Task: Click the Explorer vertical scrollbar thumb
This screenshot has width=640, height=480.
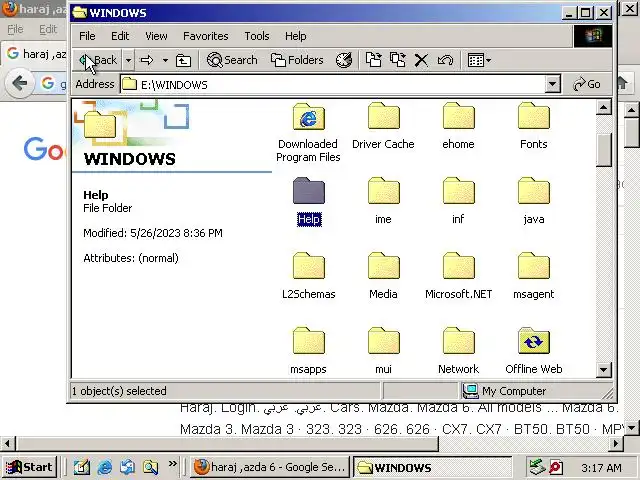Action: 603,150
